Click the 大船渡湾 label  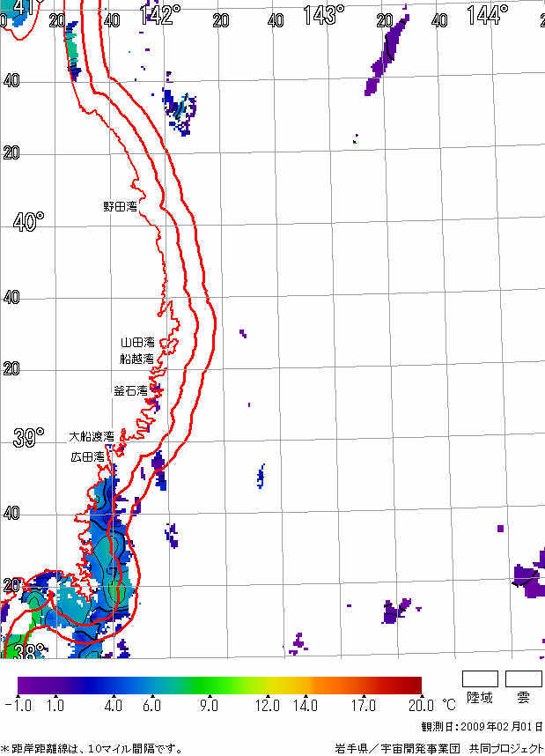[x=91, y=436]
